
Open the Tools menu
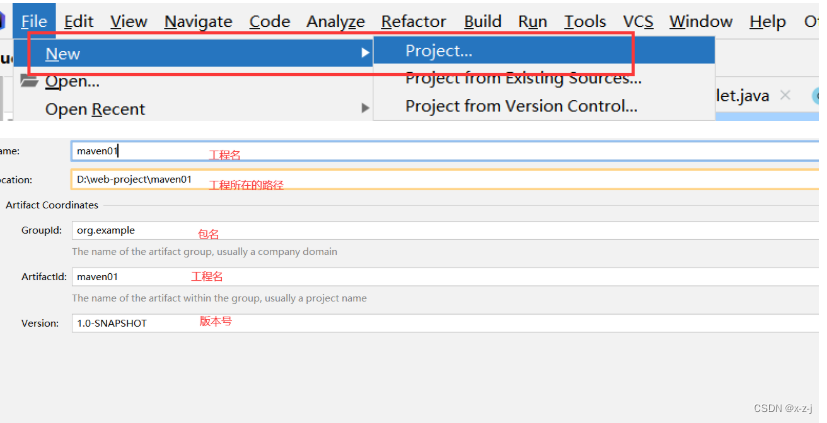(585, 21)
